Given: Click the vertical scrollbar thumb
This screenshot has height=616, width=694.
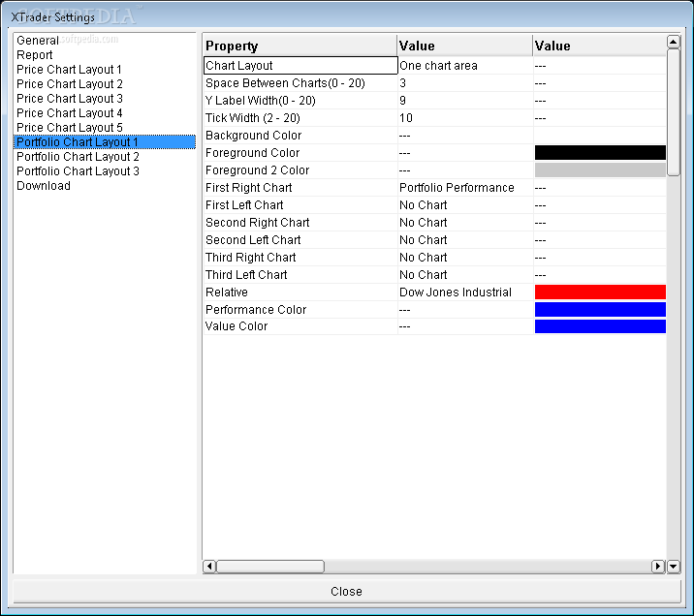Looking at the screenshot, I should 674,112.
